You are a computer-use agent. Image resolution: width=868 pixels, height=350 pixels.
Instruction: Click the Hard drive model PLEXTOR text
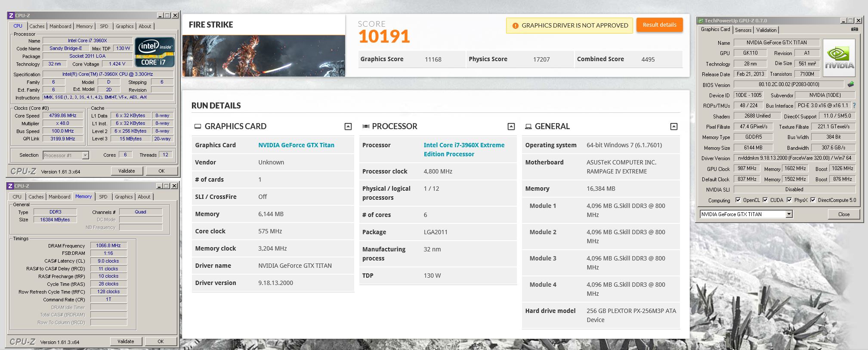tap(631, 315)
